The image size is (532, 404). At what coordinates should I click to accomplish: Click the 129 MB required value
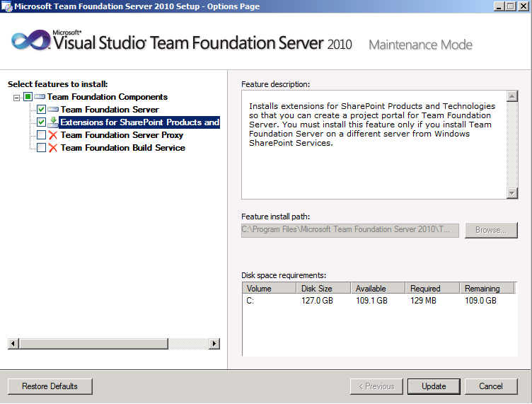423,301
